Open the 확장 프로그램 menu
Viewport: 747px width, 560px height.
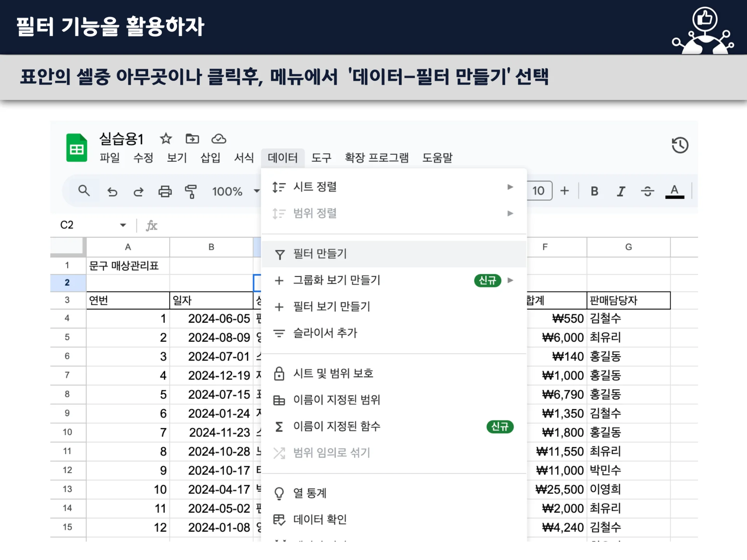tap(377, 157)
